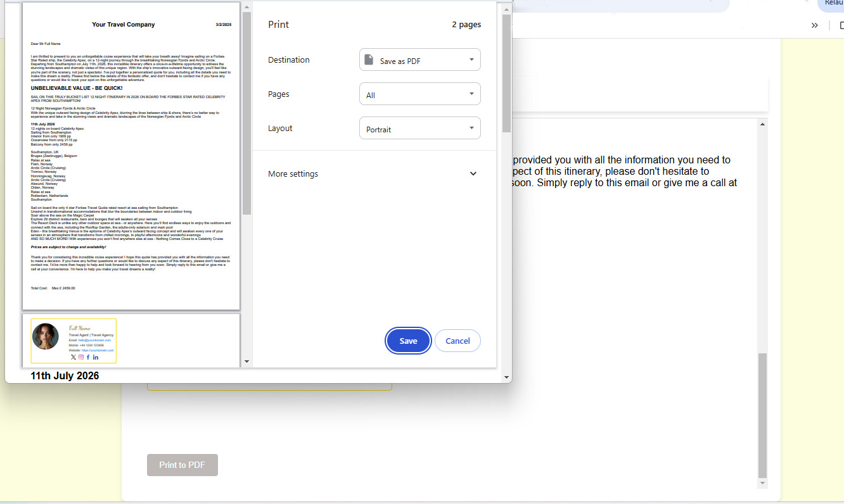The image size is (844, 504).
Task: Click the "Total Cost: Max £ 2459.00" line
Action: pos(53,288)
